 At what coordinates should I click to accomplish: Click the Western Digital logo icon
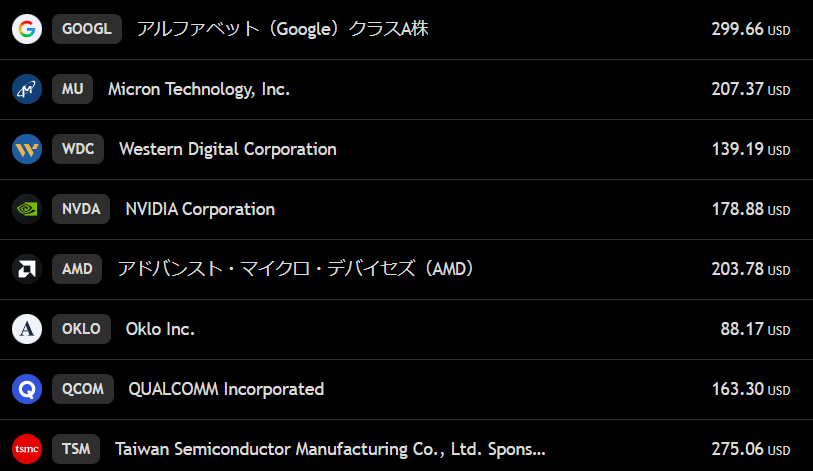tap(27, 149)
